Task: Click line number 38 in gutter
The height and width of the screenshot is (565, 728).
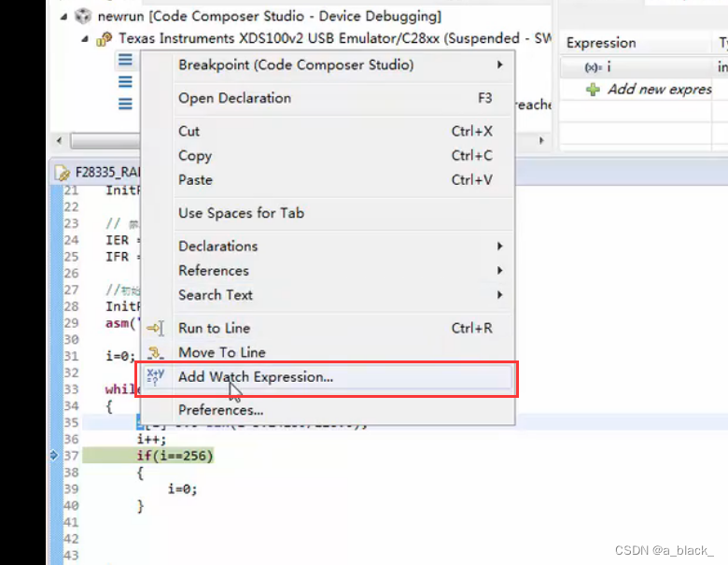Action: pyautogui.click(x=71, y=472)
